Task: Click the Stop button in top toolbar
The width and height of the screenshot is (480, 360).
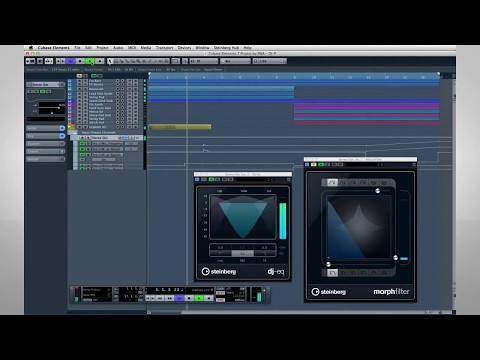Action: click(80, 61)
